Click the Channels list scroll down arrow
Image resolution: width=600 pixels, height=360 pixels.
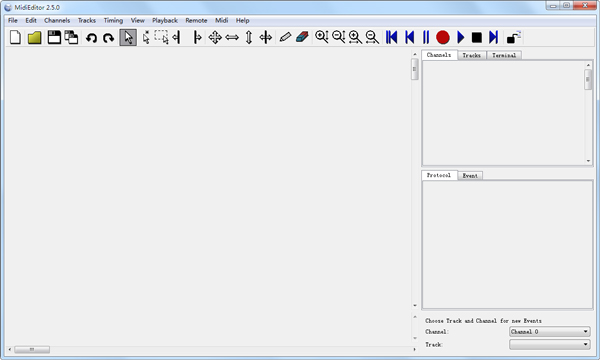tap(588, 161)
